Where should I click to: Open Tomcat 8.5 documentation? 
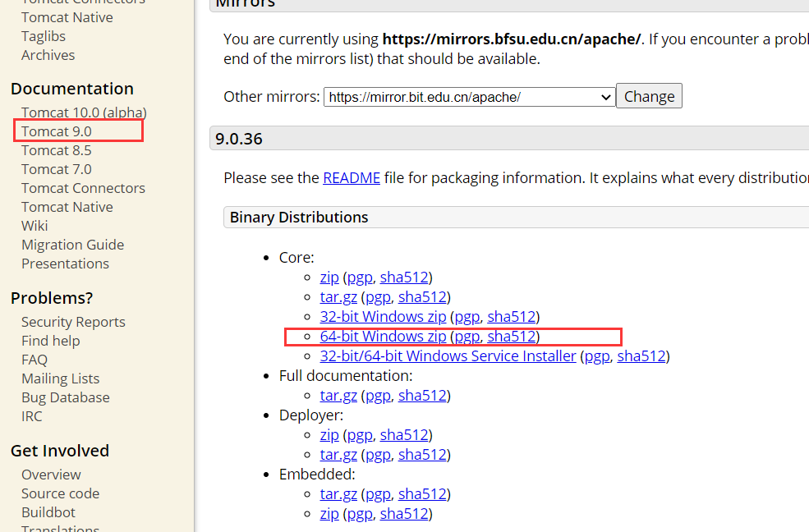(56, 150)
